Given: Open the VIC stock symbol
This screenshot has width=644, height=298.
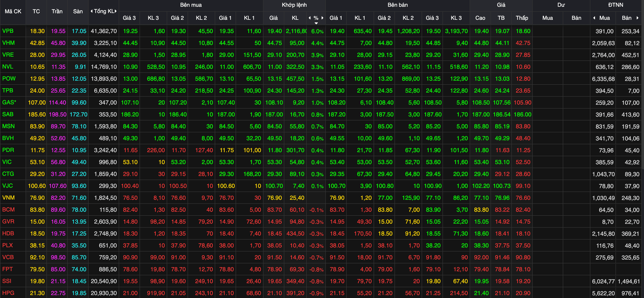Looking at the screenshot, I should [x=7, y=162].
